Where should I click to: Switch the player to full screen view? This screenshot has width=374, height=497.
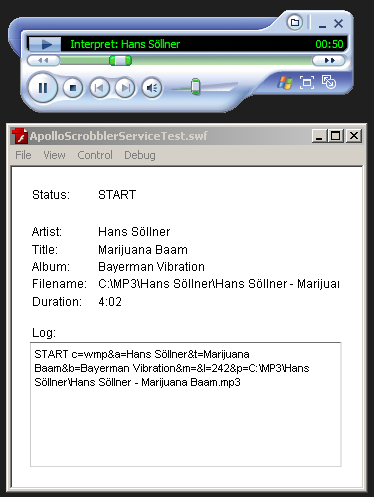(x=307, y=82)
